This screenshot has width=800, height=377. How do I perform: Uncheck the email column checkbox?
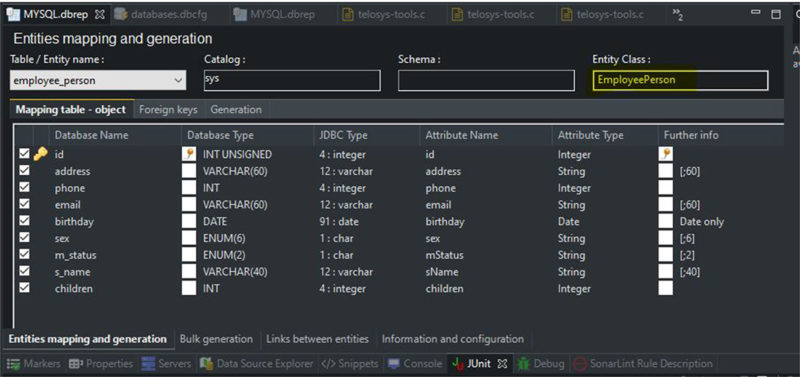coord(24,204)
